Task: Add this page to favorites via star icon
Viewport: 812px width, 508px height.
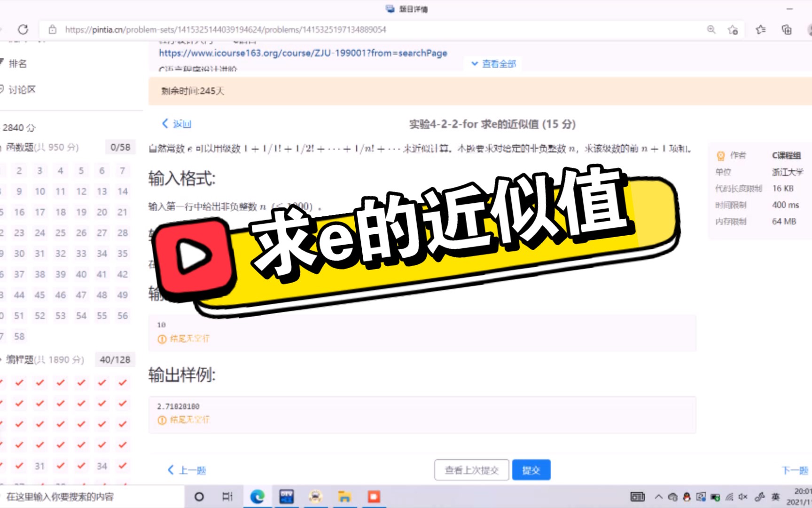Action: (x=732, y=29)
